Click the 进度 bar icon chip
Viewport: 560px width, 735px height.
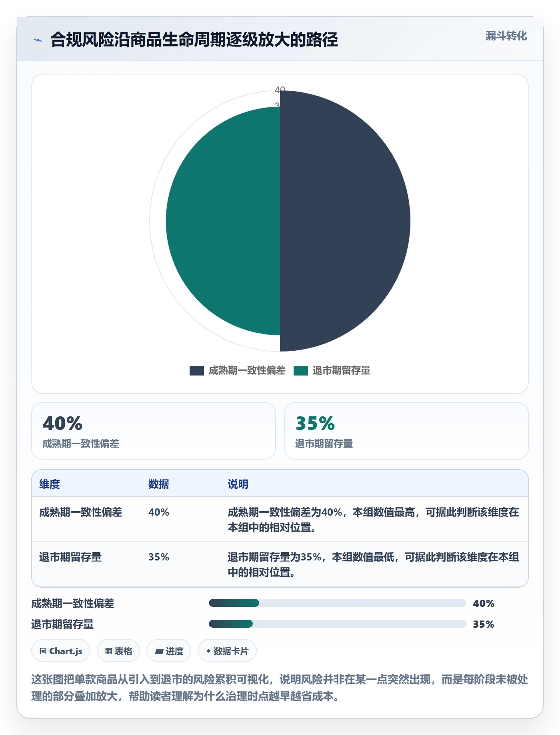pos(169,651)
